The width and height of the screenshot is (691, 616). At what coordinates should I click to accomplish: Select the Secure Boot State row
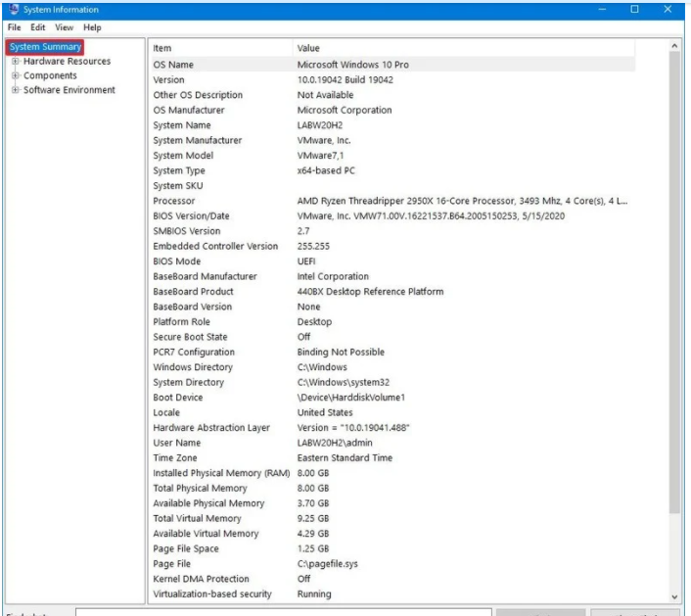(x=392, y=337)
